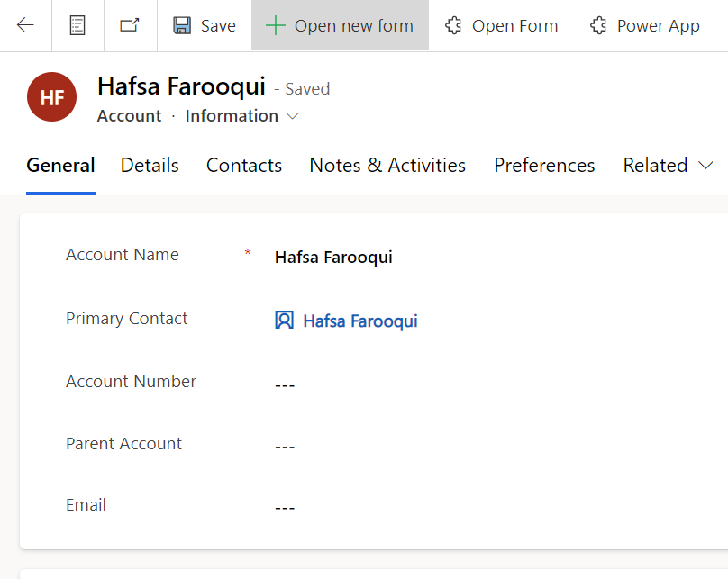Click the pop-out new window icon
Viewport: 728px width, 579px height.
pyautogui.click(x=130, y=25)
